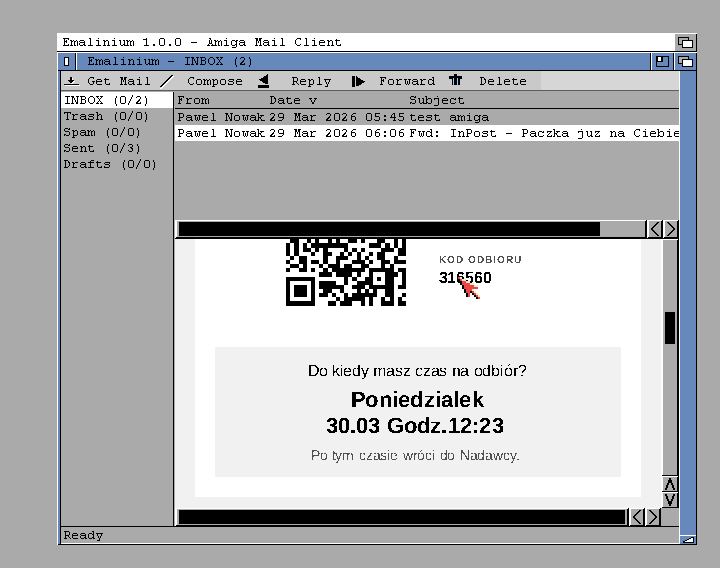The width and height of the screenshot is (720, 568).
Task: Click 'Do kiedy masz czas na odbiór?' text
Action: pyautogui.click(x=417, y=371)
